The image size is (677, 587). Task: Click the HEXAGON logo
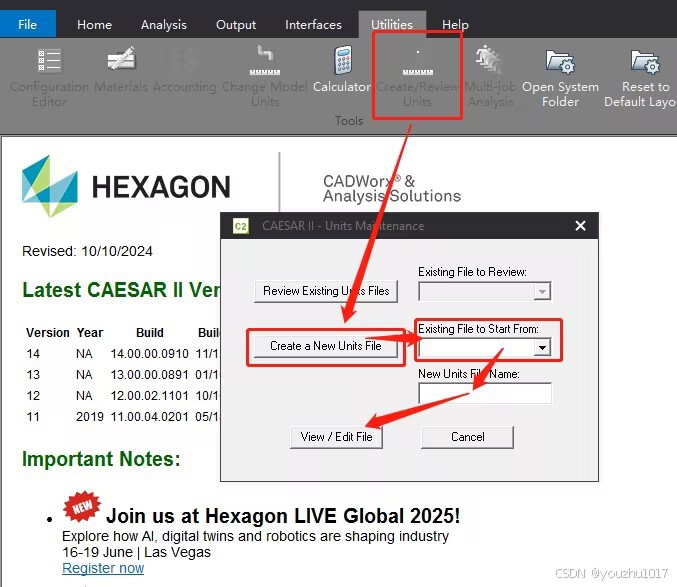[126, 186]
